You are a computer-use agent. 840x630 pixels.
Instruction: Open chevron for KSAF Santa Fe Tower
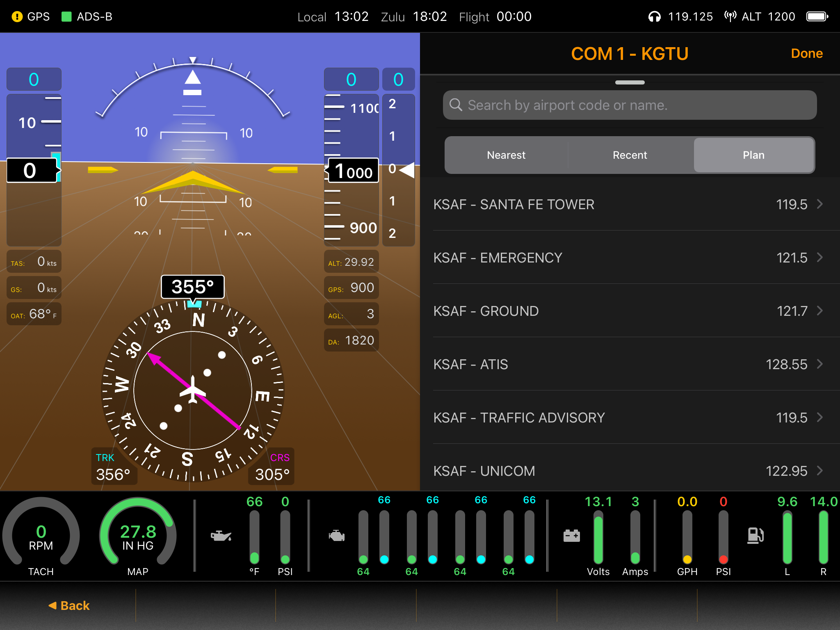pos(819,204)
